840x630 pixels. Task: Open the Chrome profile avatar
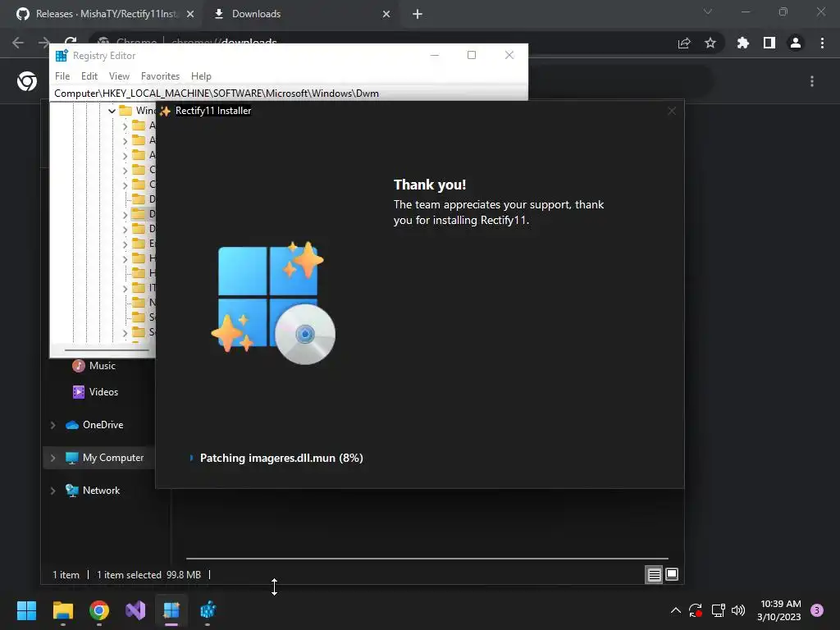[796, 43]
